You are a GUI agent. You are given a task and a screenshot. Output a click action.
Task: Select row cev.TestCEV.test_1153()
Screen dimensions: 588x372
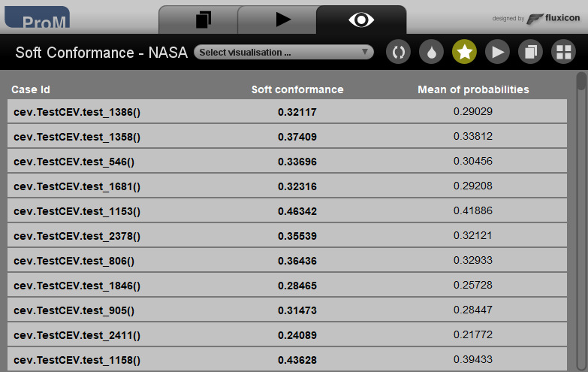[77, 211]
